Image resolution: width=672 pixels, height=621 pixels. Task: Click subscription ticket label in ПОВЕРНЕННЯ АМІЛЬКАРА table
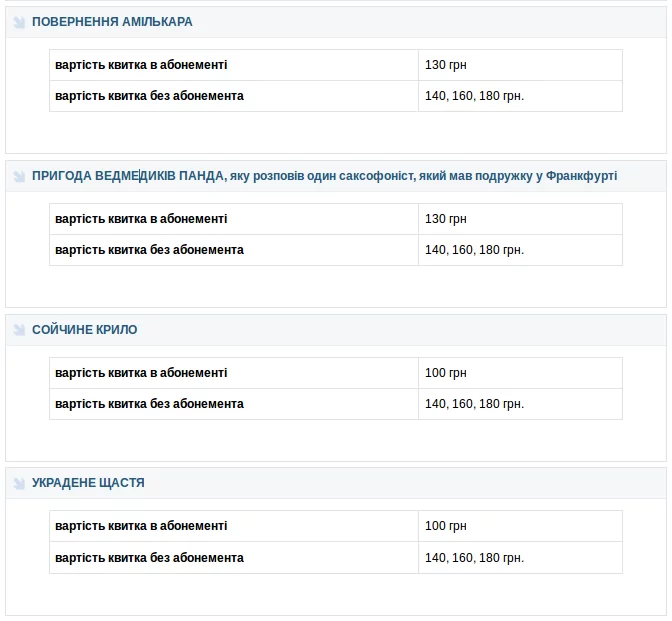141,65
